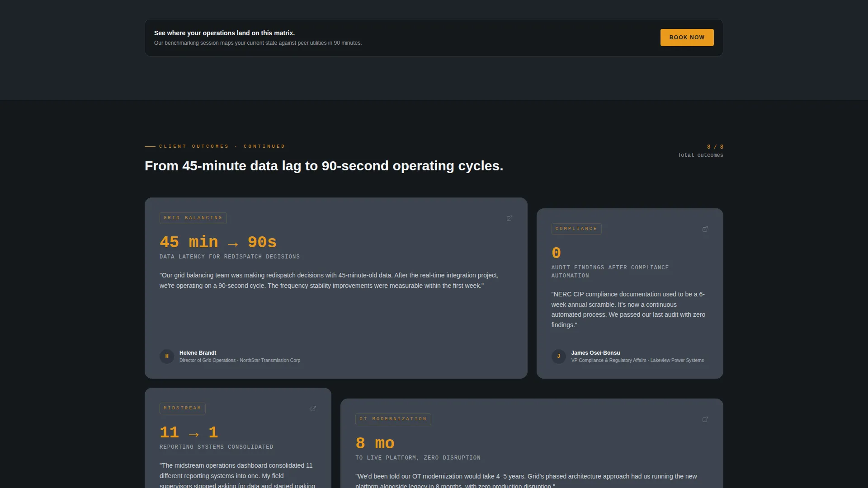
Task: Click the '45 min → 90s' metric
Action: (x=218, y=242)
